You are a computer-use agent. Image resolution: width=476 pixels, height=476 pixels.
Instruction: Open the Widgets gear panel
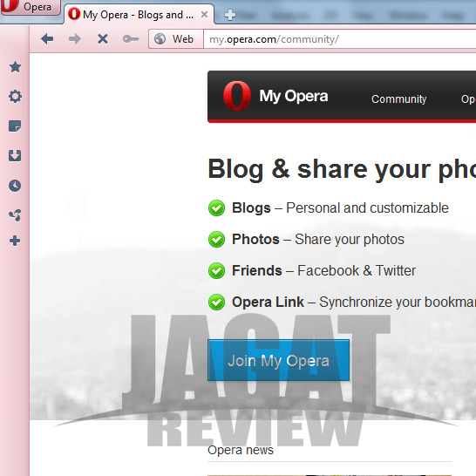click(15, 97)
